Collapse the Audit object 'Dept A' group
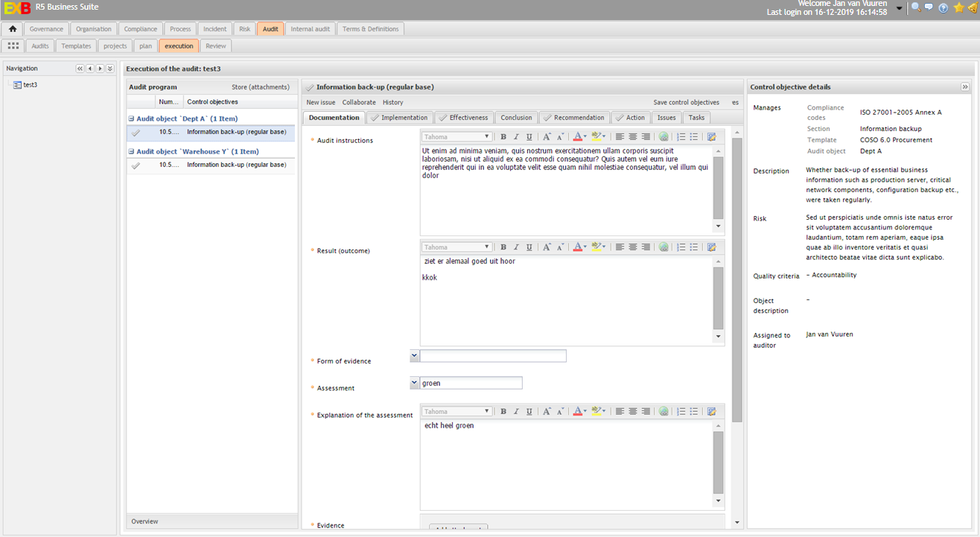 [x=131, y=118]
